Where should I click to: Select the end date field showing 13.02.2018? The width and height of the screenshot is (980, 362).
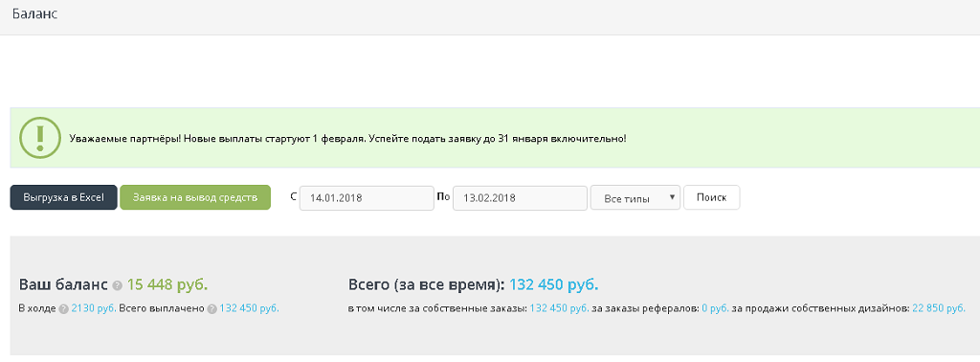pyautogui.click(x=520, y=198)
